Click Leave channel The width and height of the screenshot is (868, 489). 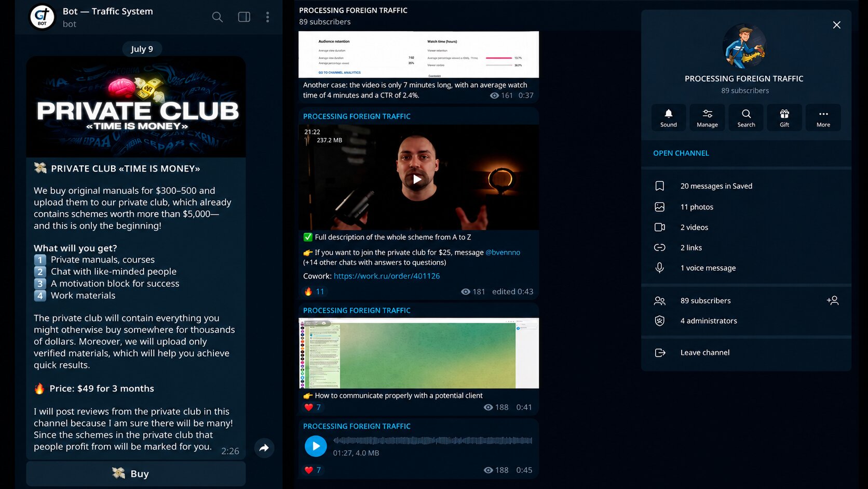pos(746,352)
